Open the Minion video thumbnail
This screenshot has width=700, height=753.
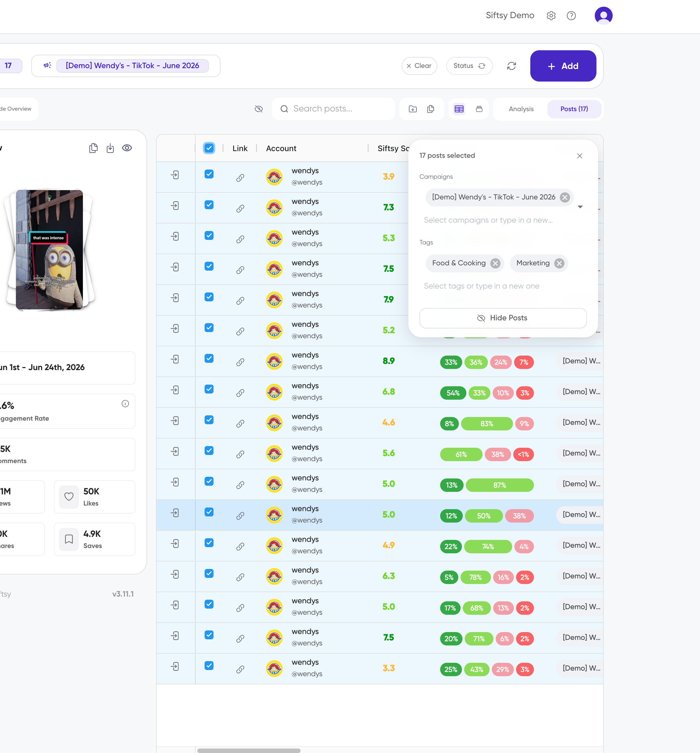tap(49, 250)
